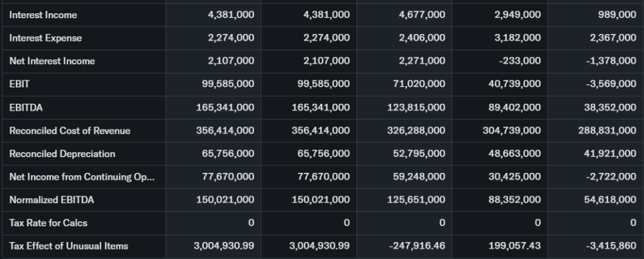
Task: Select the EBIT value 71,020,000
Action: click(x=419, y=84)
